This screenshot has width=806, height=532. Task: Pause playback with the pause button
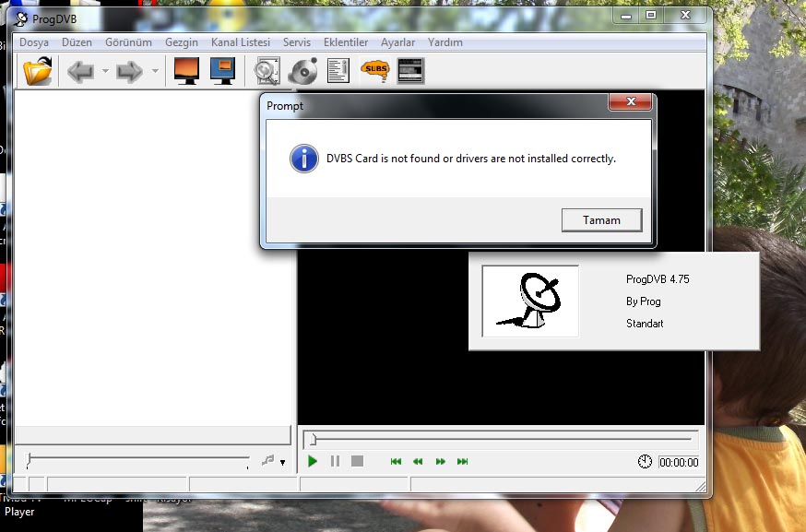pyautogui.click(x=335, y=461)
